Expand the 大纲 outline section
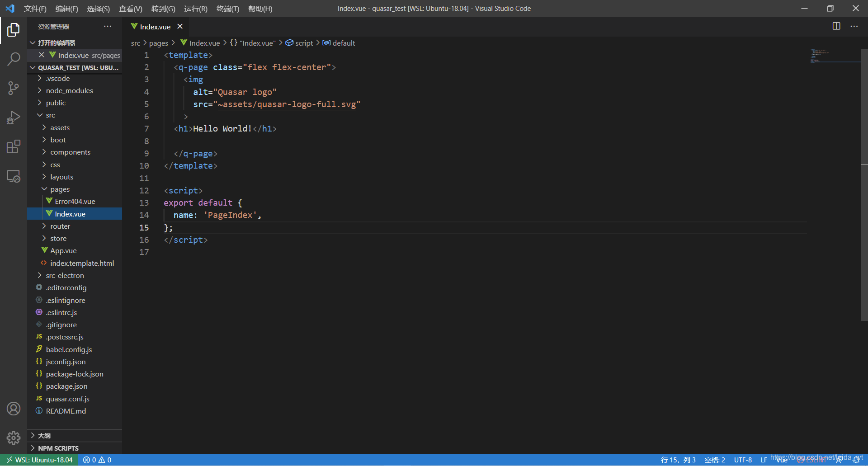868x466 pixels. [75, 436]
